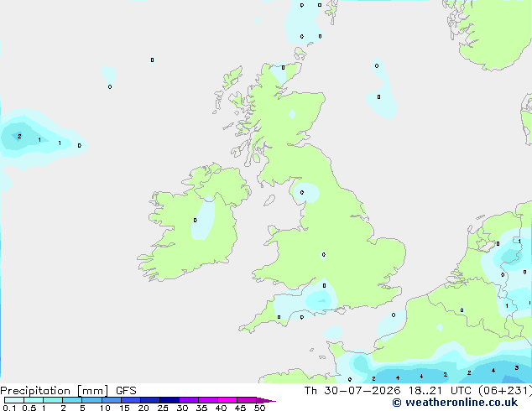This screenshot has width=532, height=411.
Task: Pick the 10–15 mm legend swatch
Action: pos(111,400)
